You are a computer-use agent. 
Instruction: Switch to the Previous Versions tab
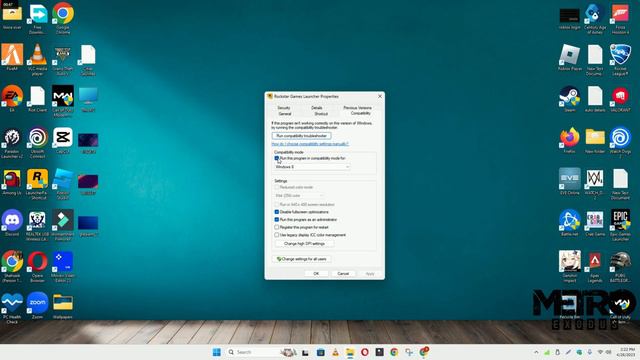pos(358,108)
